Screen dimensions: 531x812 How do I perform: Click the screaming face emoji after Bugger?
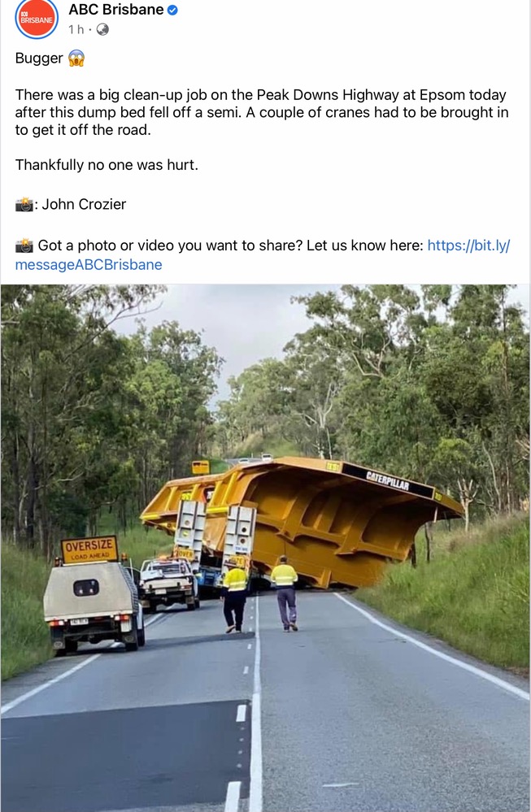click(76, 58)
